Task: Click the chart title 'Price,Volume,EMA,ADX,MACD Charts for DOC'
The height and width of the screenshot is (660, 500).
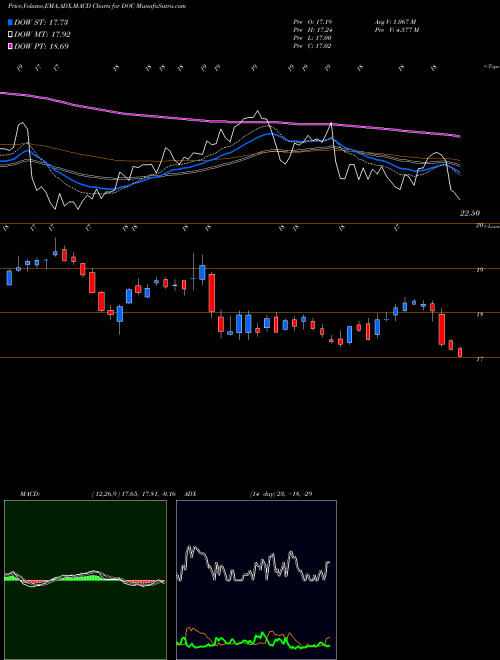Action: coord(69,6)
